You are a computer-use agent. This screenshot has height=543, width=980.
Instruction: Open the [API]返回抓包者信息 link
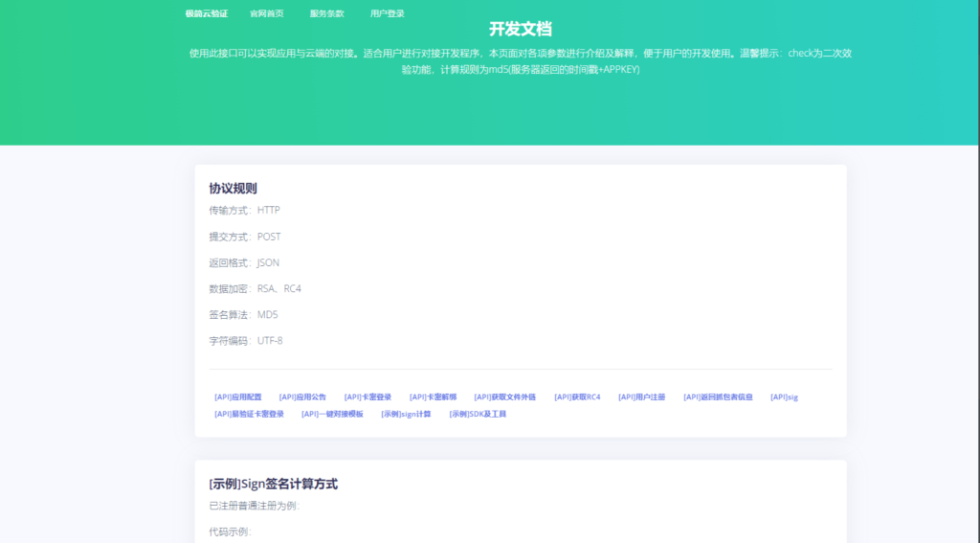pos(718,397)
